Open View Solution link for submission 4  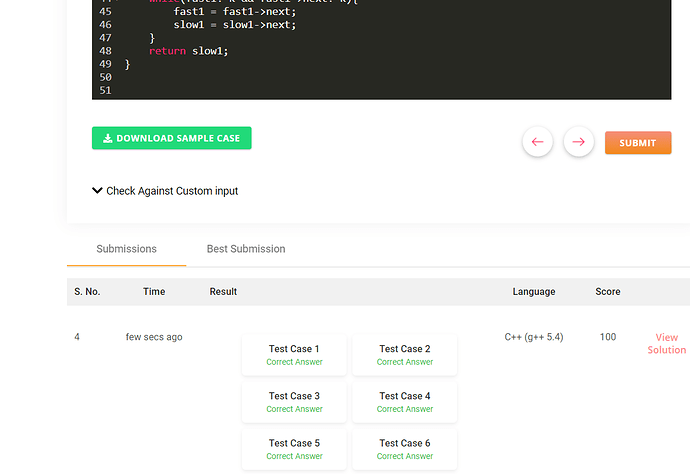(666, 344)
